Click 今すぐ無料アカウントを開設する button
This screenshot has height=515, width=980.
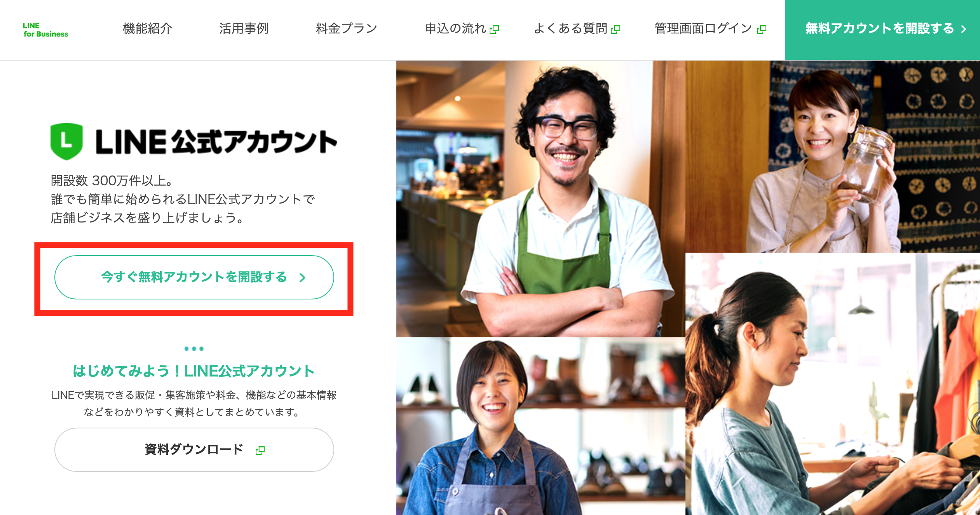(x=194, y=277)
